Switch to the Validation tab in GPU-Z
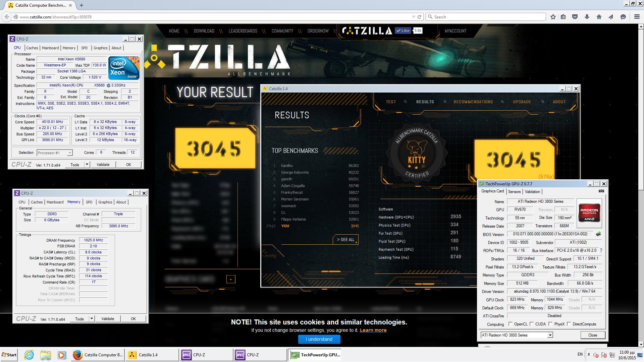The image size is (644, 362). tap(532, 192)
